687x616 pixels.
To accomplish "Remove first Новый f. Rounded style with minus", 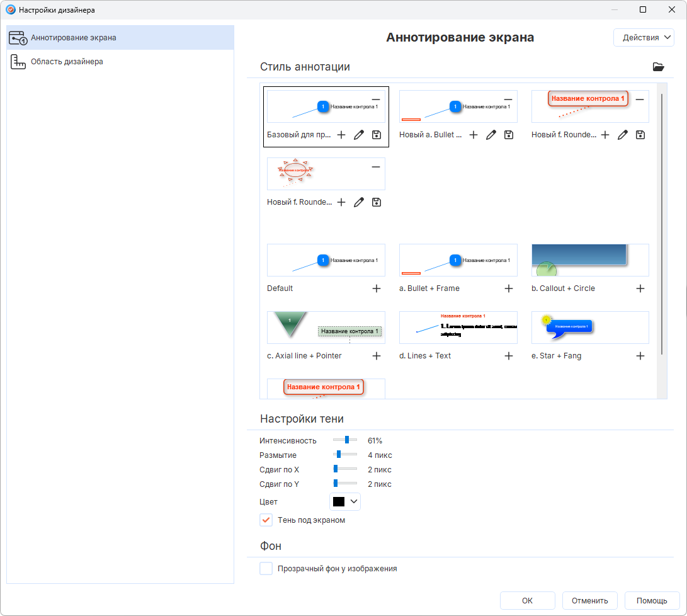I will (x=640, y=100).
